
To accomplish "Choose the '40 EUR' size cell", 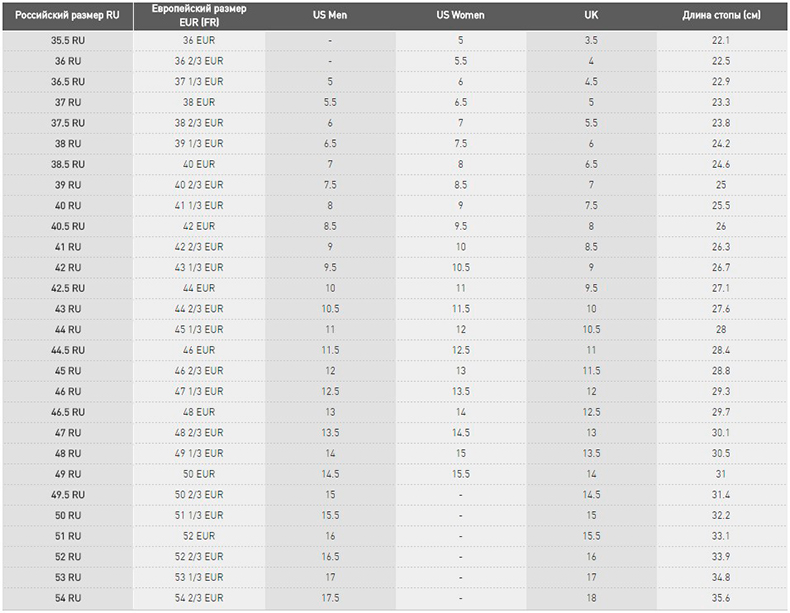I will click(x=199, y=164).
